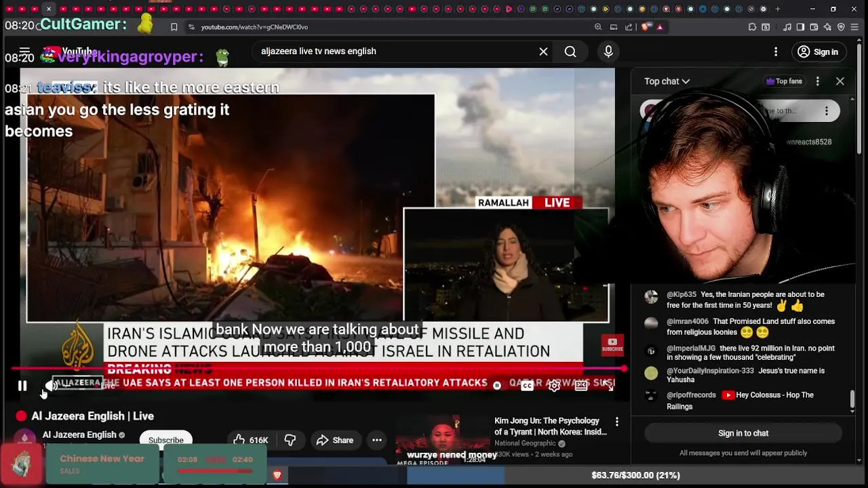868x488 pixels.
Task: Open YouTube settings three-dot menu
Action: (776, 52)
